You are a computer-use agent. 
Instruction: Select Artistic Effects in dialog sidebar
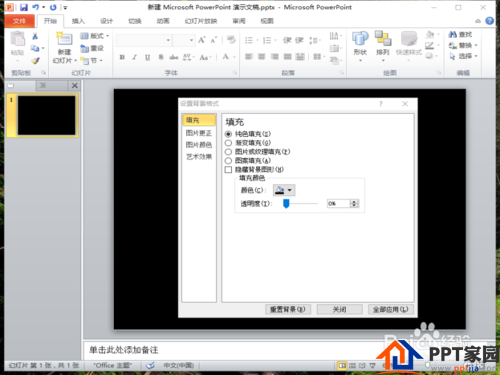(199, 157)
